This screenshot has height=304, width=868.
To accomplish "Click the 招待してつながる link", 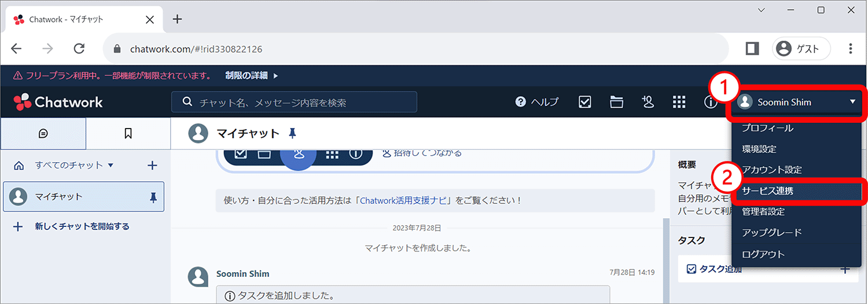I will 422,153.
